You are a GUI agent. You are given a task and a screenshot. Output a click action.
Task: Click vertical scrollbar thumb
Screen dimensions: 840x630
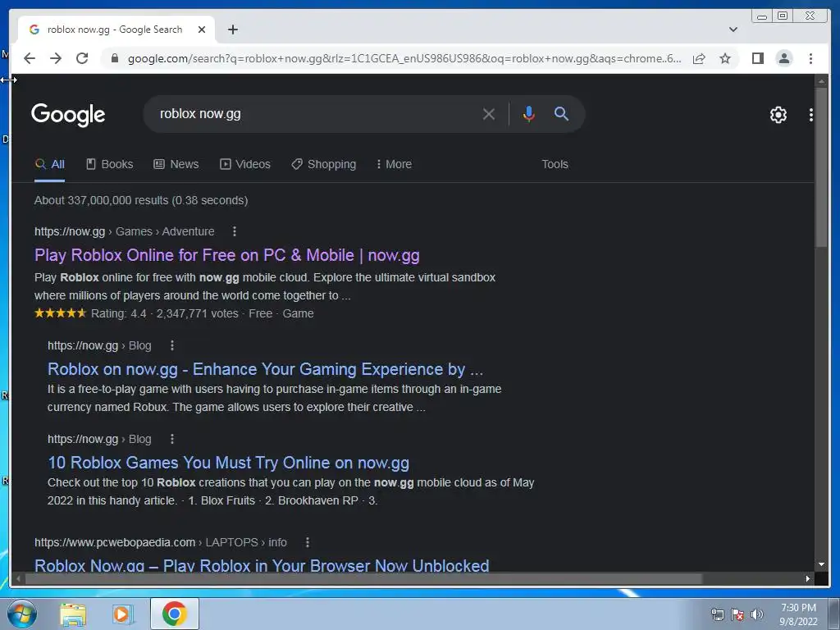pos(821,167)
